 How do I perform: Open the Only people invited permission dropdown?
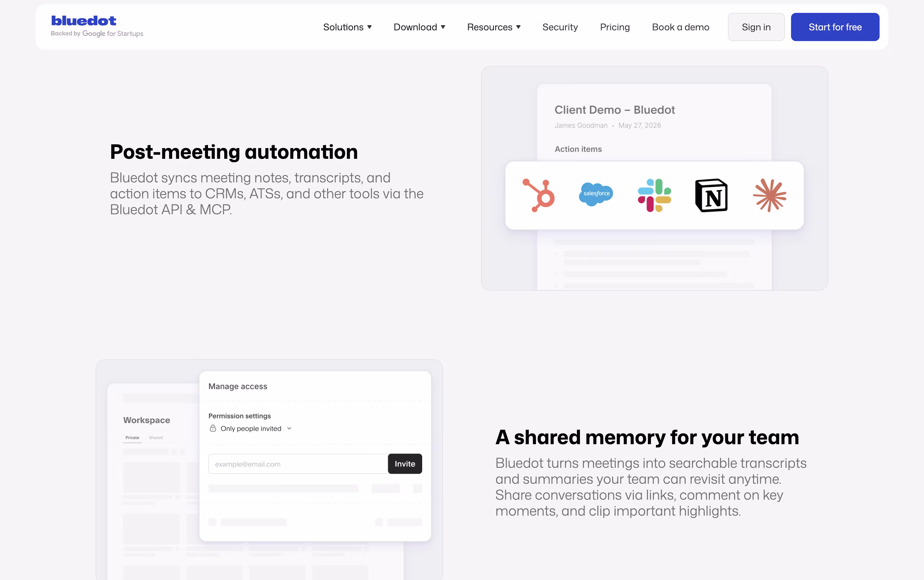[251, 429]
